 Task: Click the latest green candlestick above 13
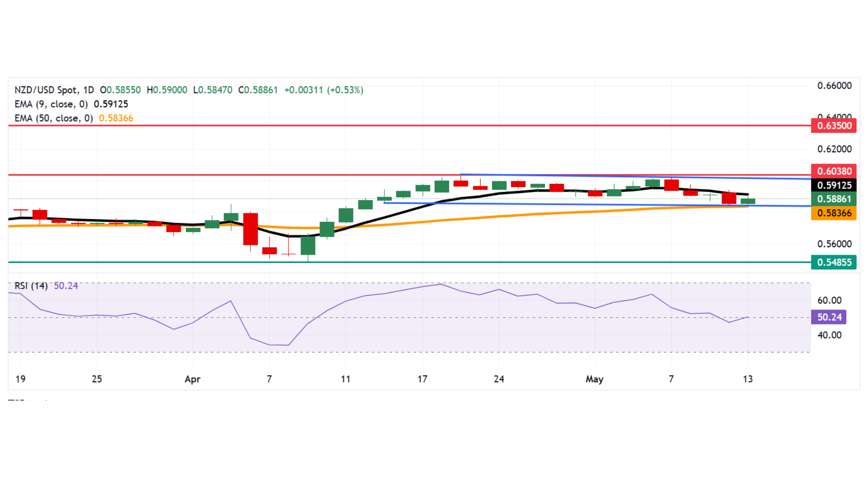[x=748, y=201]
